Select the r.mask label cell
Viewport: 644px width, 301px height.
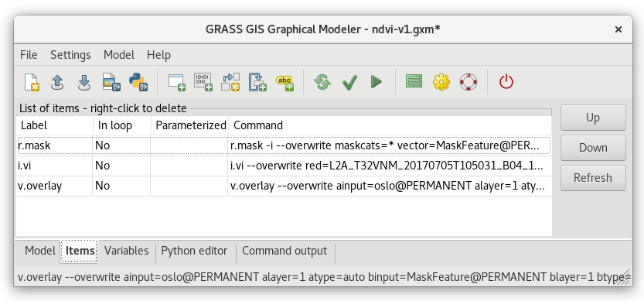[x=55, y=145]
